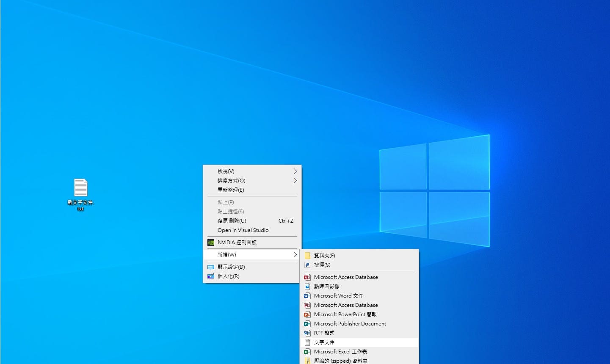
Task: Create a 壓縮的 (zipped) 資料夾
Action: click(x=359, y=361)
